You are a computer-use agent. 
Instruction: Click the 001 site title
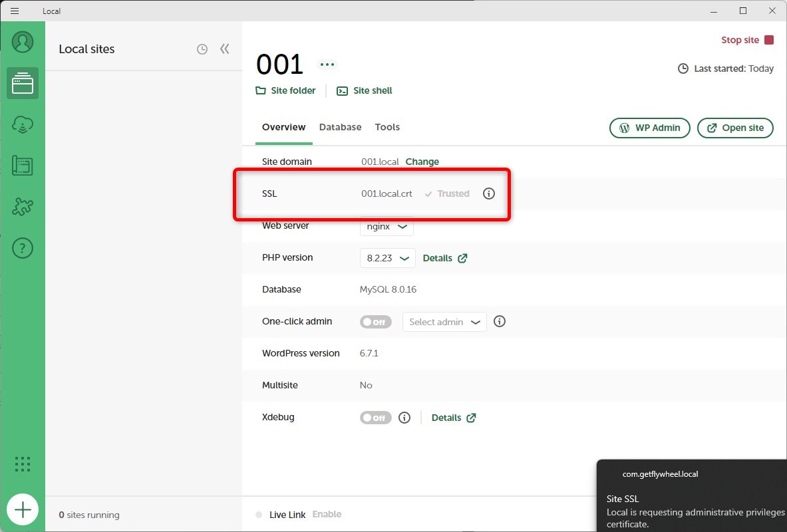279,65
